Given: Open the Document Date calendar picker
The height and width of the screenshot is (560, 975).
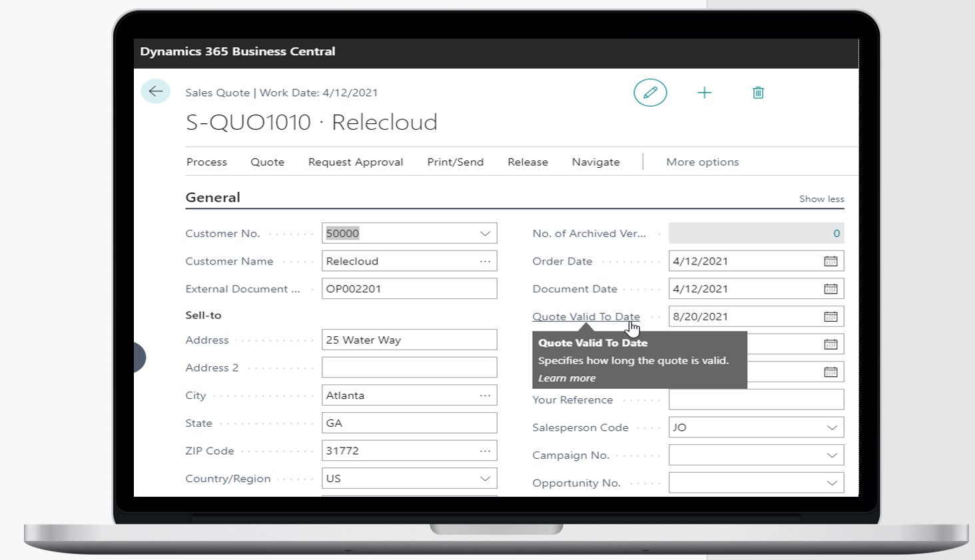Looking at the screenshot, I should click(x=830, y=289).
